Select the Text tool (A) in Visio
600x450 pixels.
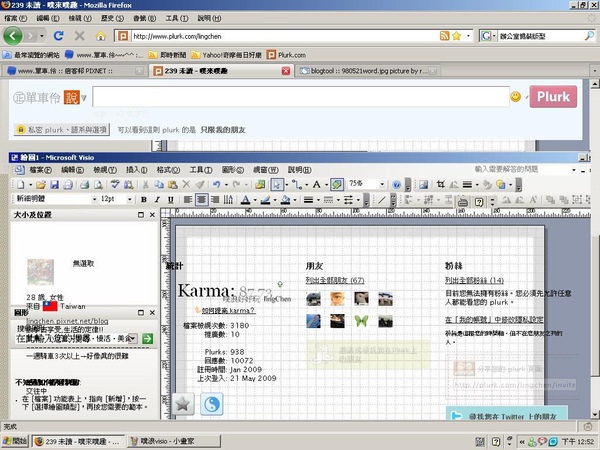[317, 185]
